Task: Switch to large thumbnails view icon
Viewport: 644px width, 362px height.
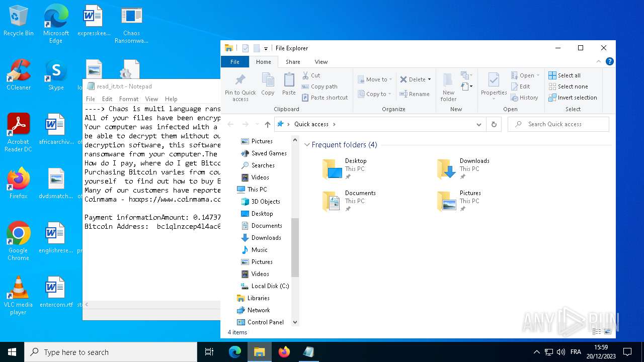Action: [x=608, y=332]
